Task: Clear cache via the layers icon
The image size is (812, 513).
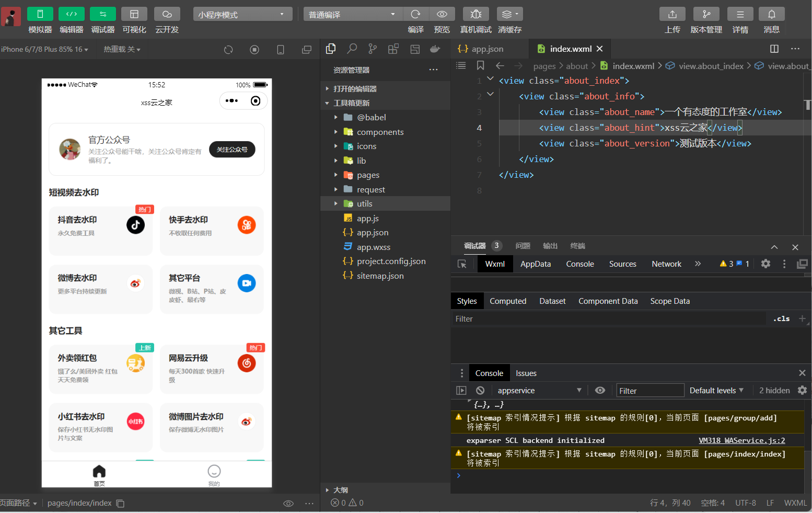Action: click(x=509, y=14)
